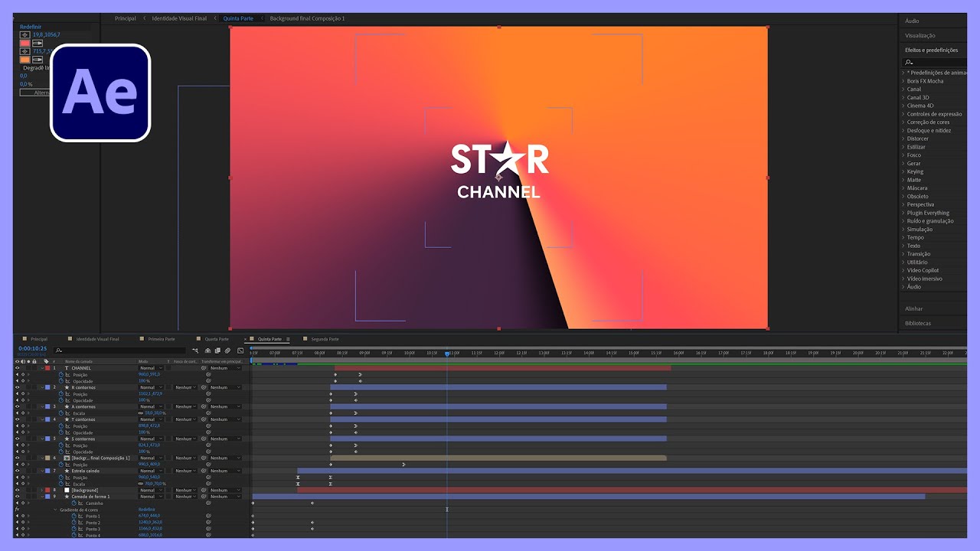Toggle the constrain proportions link on Estrela caindo Escala

pyautogui.click(x=141, y=484)
